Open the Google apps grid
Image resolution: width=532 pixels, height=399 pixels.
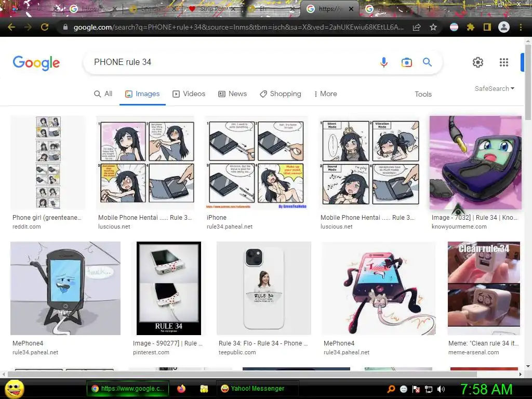click(x=504, y=62)
